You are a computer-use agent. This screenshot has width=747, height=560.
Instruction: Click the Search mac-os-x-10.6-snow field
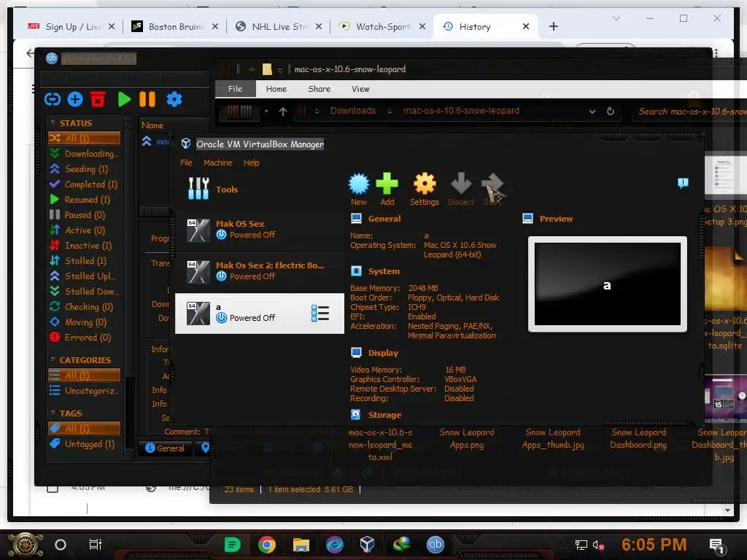pos(692,112)
